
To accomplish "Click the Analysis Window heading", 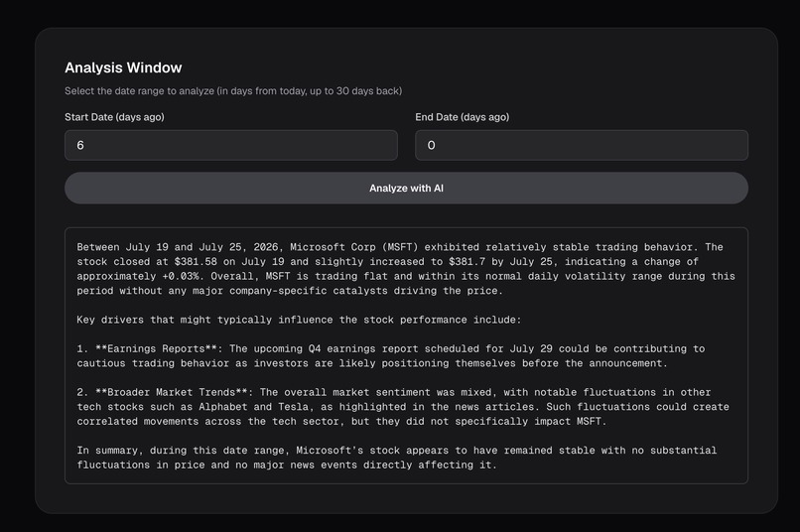I will pos(123,67).
